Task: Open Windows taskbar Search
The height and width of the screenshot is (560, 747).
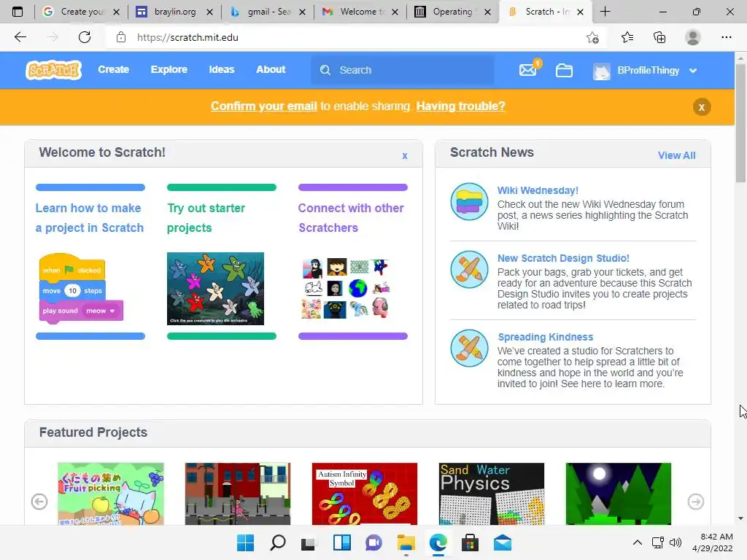Action: tap(278, 542)
